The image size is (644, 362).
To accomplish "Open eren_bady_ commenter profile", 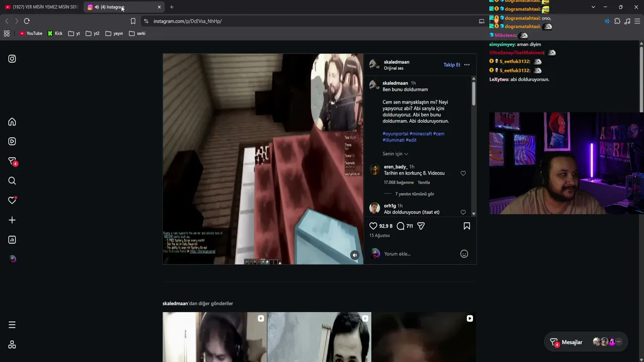I will pos(395,167).
